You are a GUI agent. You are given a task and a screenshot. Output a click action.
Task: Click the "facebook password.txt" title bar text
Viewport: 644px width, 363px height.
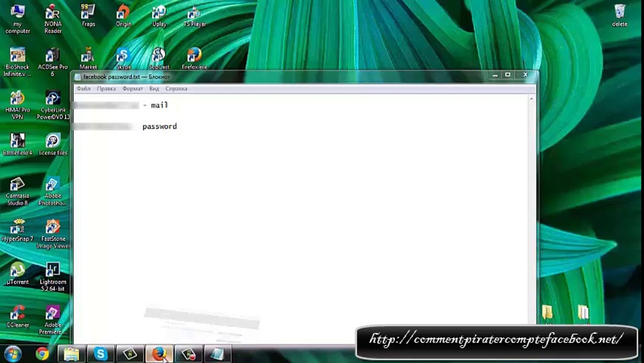[111, 77]
